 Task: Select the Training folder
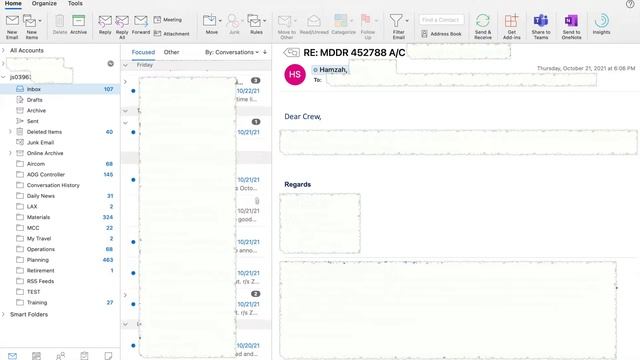pyautogui.click(x=60, y=302)
